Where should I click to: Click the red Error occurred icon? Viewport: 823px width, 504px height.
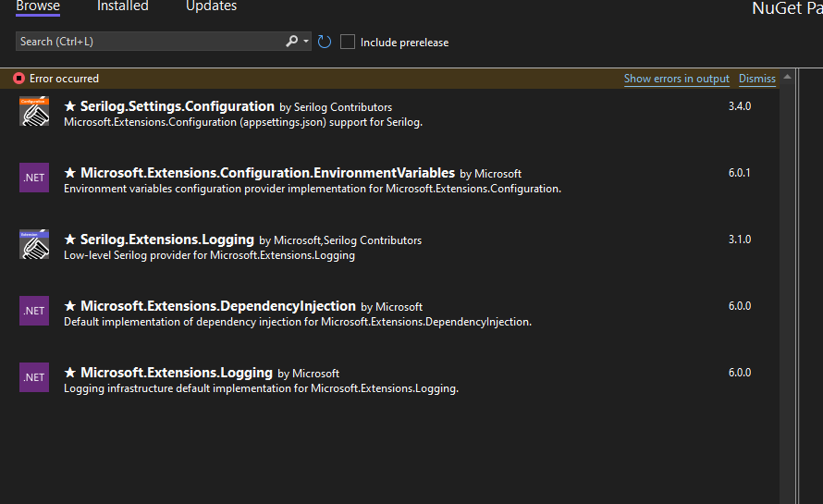pyautogui.click(x=18, y=79)
